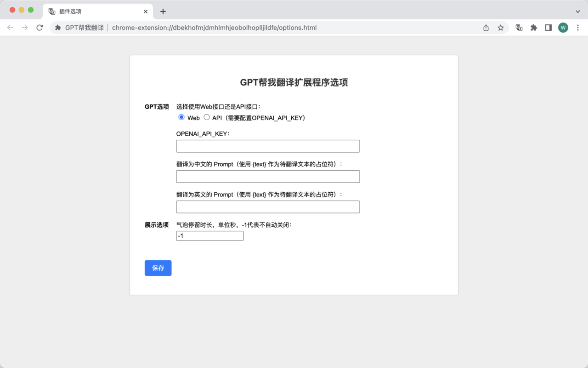Click the 气泡停留时长 description text
588x368 pixels.
pyautogui.click(x=234, y=225)
